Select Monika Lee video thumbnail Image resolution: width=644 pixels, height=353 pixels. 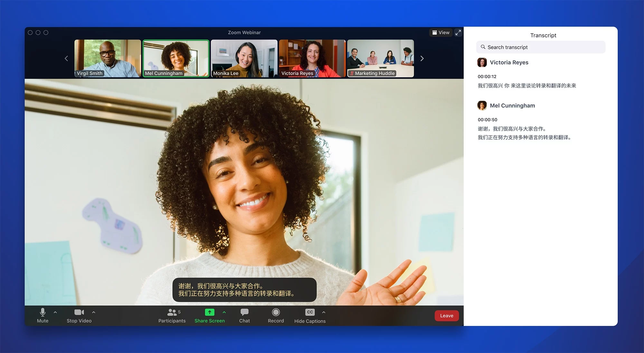(244, 58)
